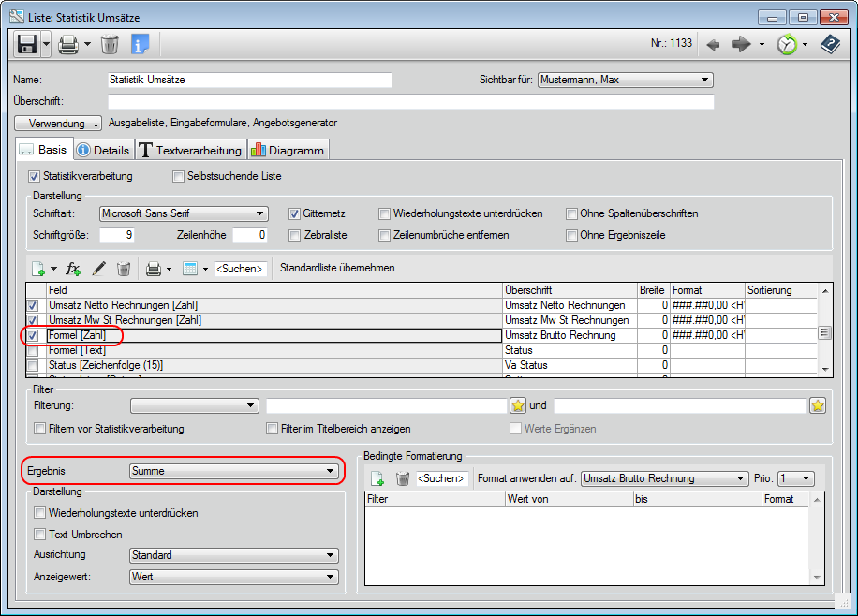858x616 pixels.
Task: Enable the Zebraliste checkbox
Action: coord(296,235)
